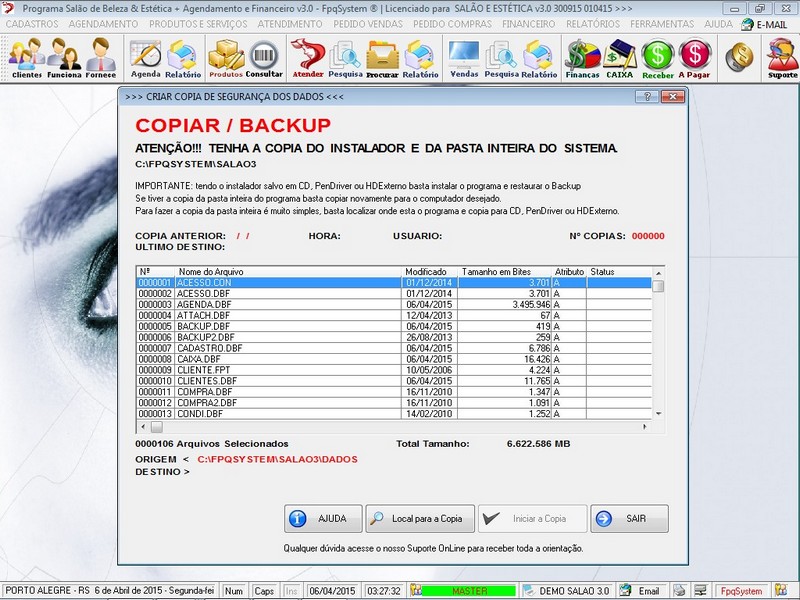800x600 pixels.
Task: Click horizontal scrollbar right arrow in file list
Action: point(644,427)
